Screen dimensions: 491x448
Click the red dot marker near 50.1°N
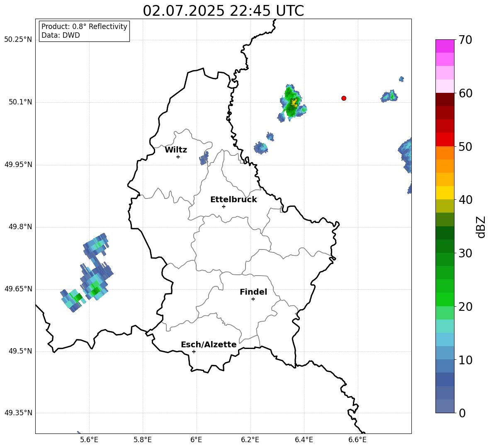[x=344, y=98]
